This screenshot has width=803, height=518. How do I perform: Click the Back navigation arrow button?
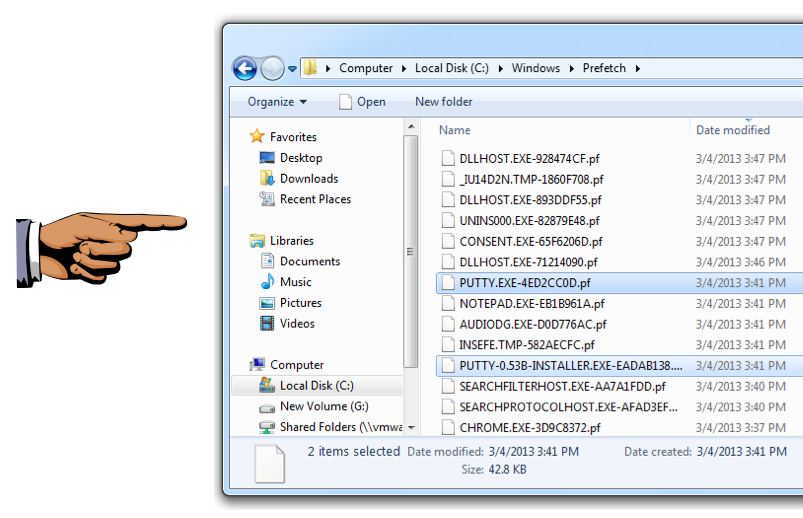[245, 68]
